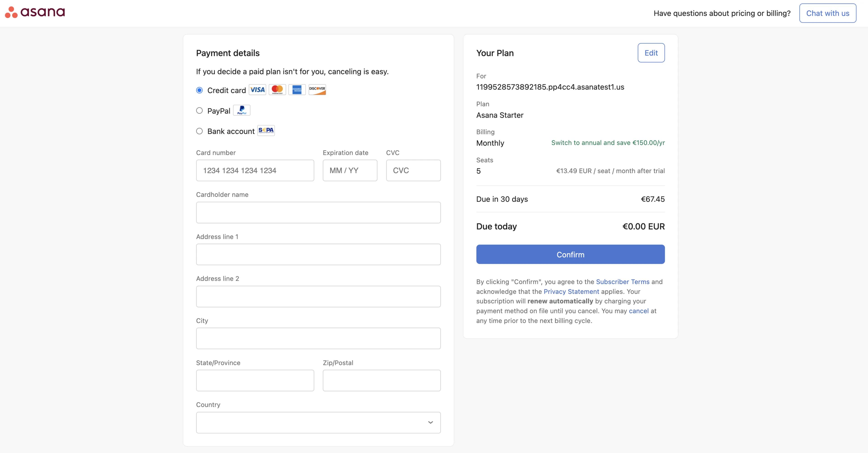This screenshot has height=453, width=868.
Task: Click the Visa card icon
Action: click(257, 90)
